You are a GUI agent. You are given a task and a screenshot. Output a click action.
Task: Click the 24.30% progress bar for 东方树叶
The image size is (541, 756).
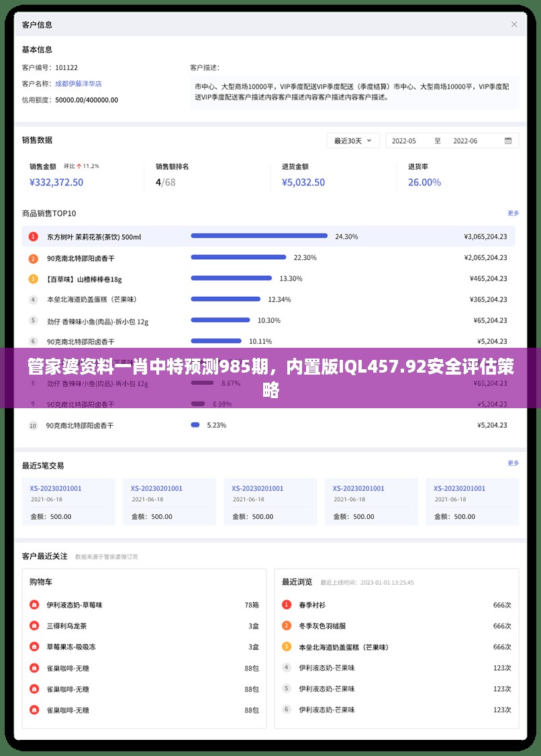(259, 236)
